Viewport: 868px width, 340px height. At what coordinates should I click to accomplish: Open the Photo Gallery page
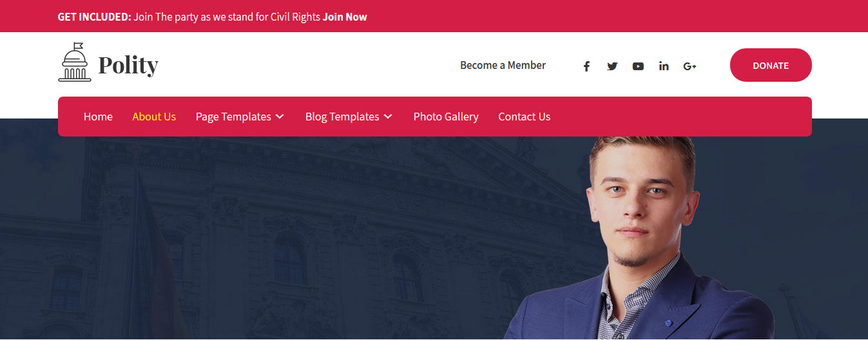[x=446, y=117]
